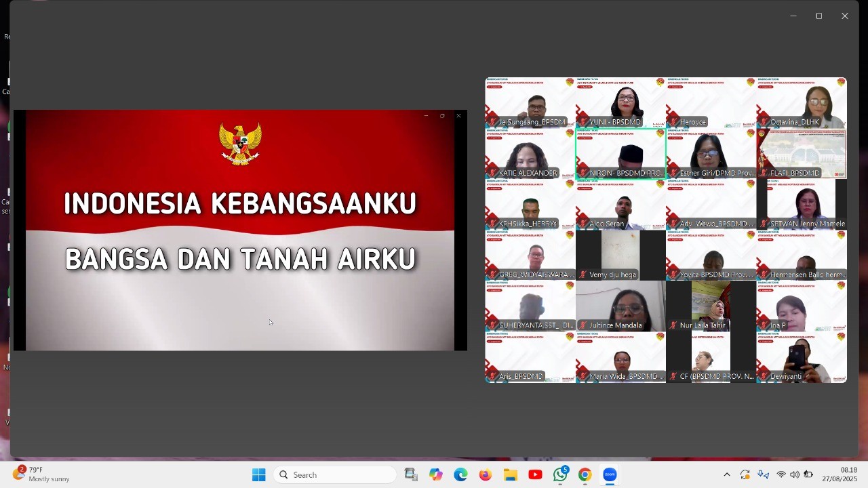868x488 pixels.
Task: Click the sync status tray icon
Action: coord(745,475)
